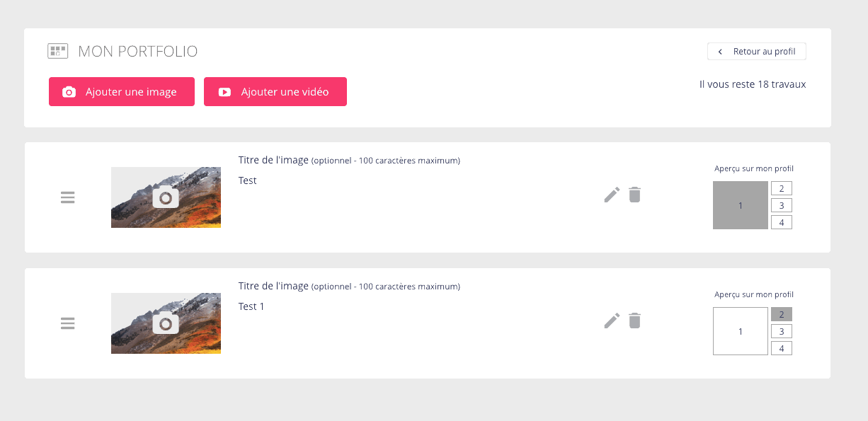Go back via Retour au profil

click(756, 52)
